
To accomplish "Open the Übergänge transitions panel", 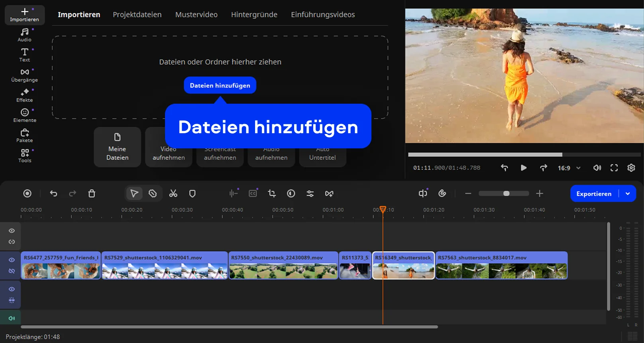I will point(25,75).
